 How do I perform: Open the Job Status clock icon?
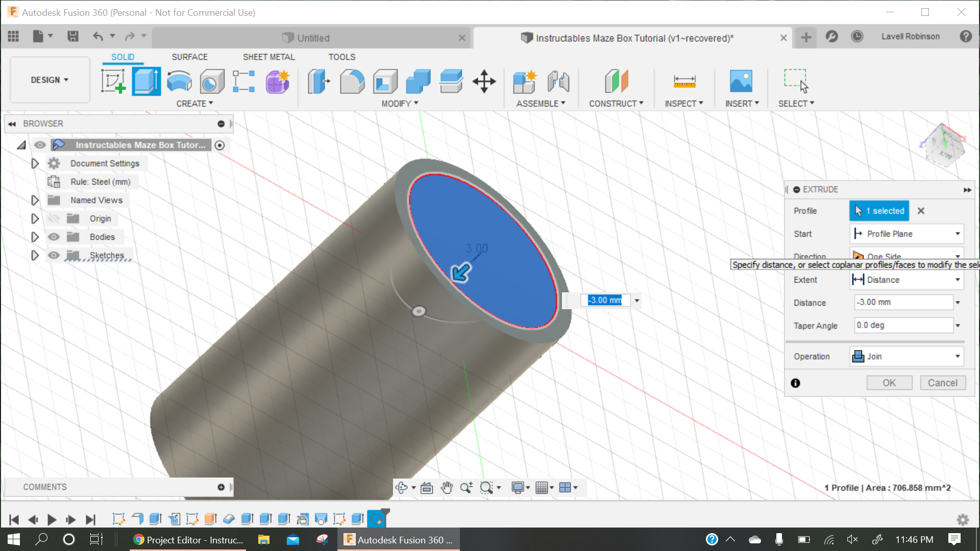(857, 37)
